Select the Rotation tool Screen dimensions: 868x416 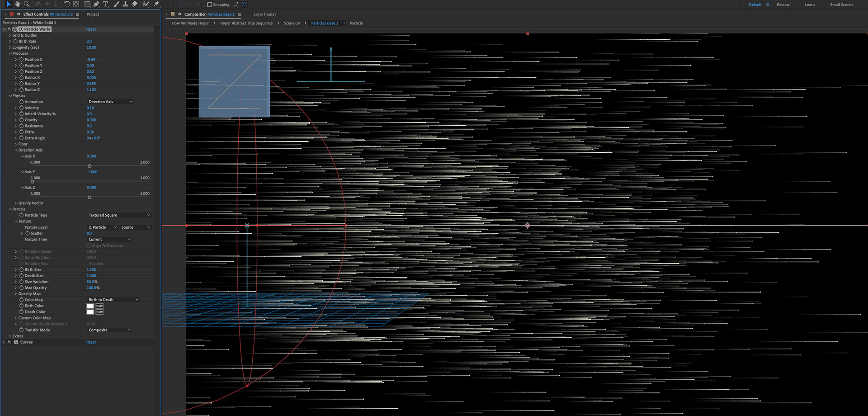[x=67, y=4]
